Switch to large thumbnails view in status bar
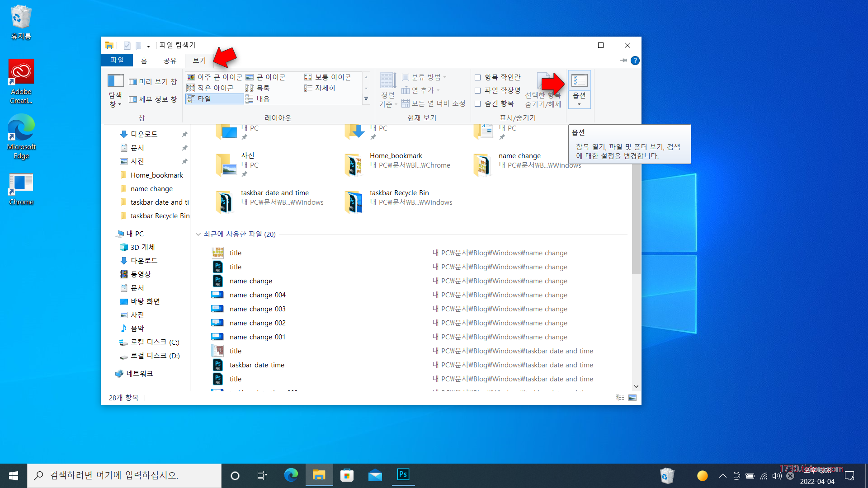 [x=632, y=398]
